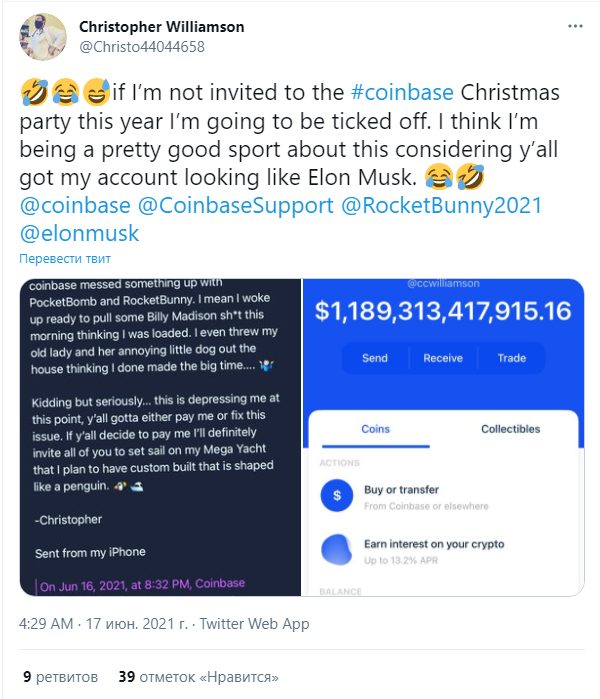Open the @CoinbaseSupport mention

[235, 206]
